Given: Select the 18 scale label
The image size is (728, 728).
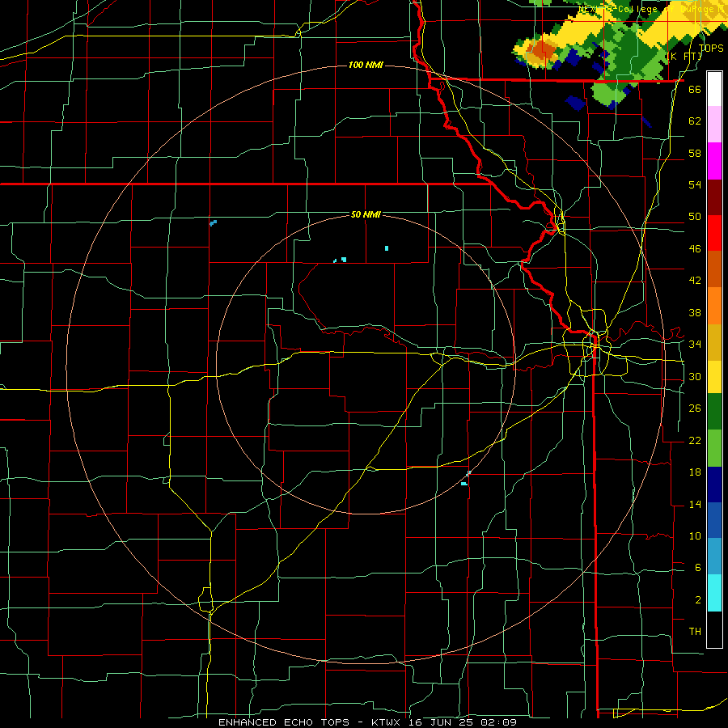Looking at the screenshot, I should (695, 472).
